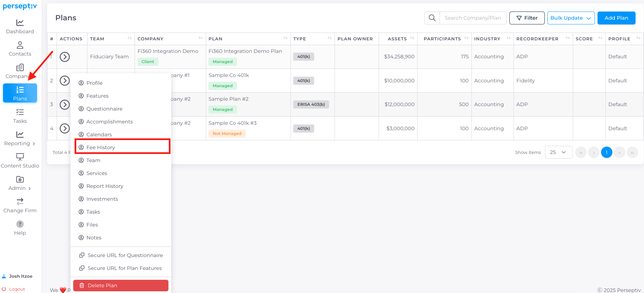Open Services menu entry
The height and width of the screenshot is (293, 644).
(121, 173)
